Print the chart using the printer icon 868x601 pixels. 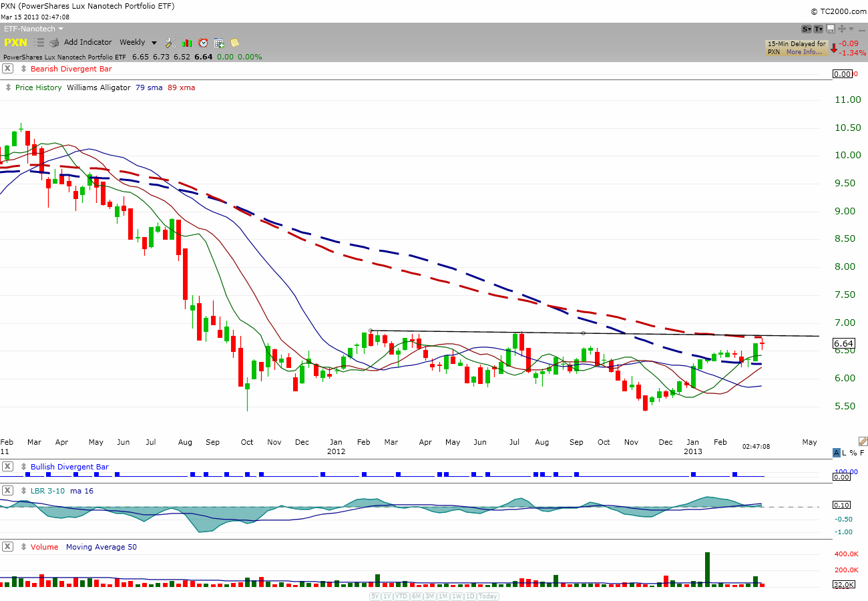(54, 43)
